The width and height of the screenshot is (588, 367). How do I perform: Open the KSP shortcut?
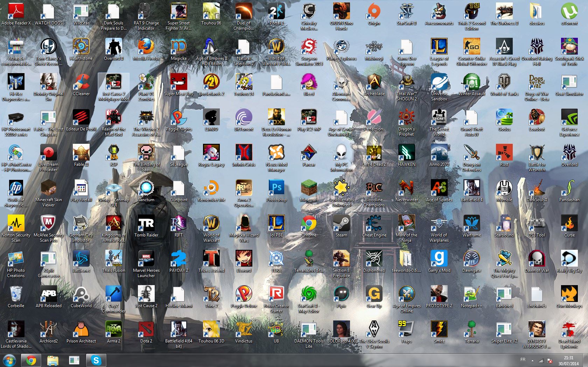pos(114,155)
